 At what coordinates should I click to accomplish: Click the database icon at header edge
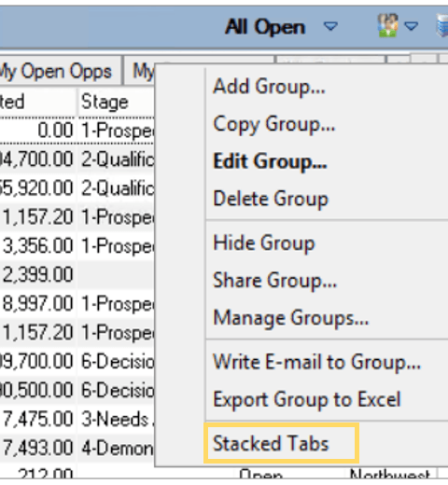tap(442, 25)
